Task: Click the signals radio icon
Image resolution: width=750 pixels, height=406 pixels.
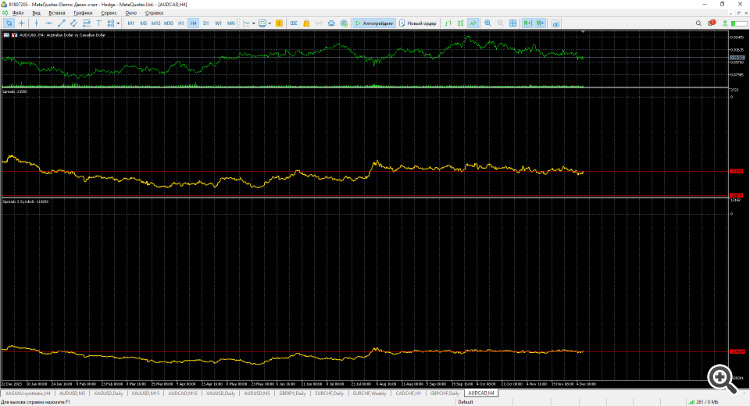Action: 319,23
